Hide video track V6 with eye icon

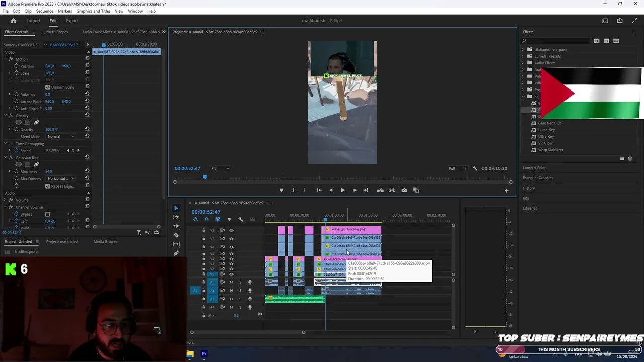click(231, 247)
